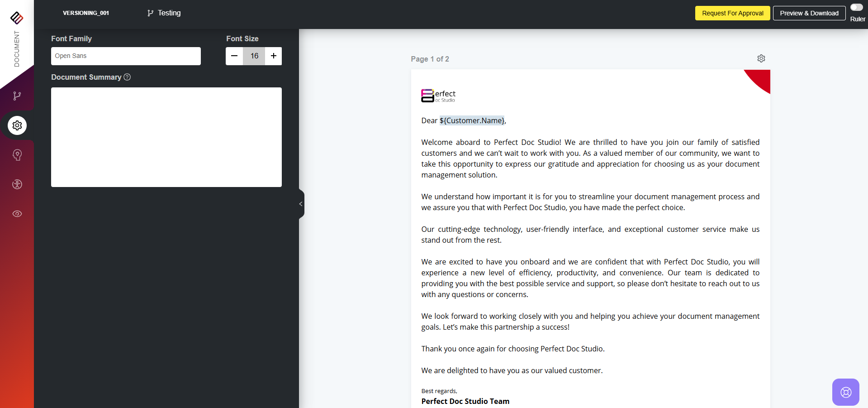Toggle the eye preview sidebar icon
Screen dimensions: 868x408
click(17, 214)
